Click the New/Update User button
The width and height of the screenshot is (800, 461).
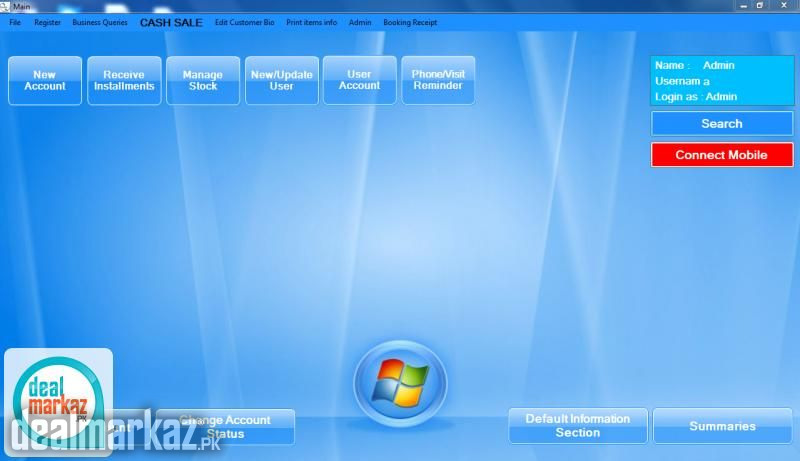282,81
